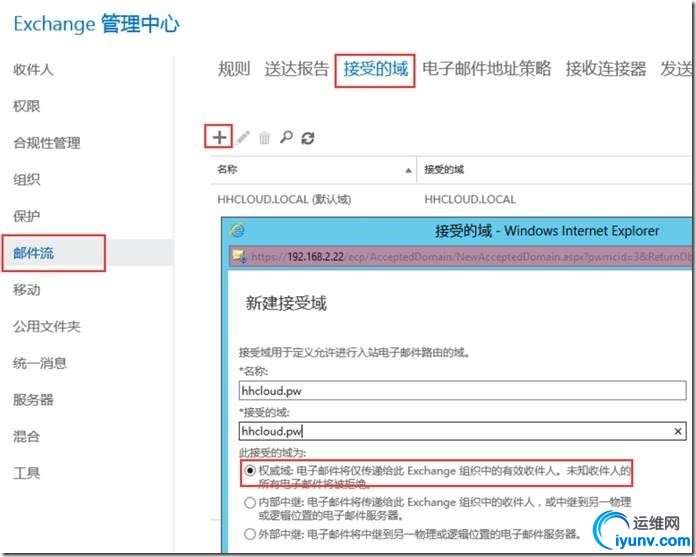Click the Internet Explorer icon in dialog title
The height and width of the screenshot is (557, 696).
tap(238, 230)
